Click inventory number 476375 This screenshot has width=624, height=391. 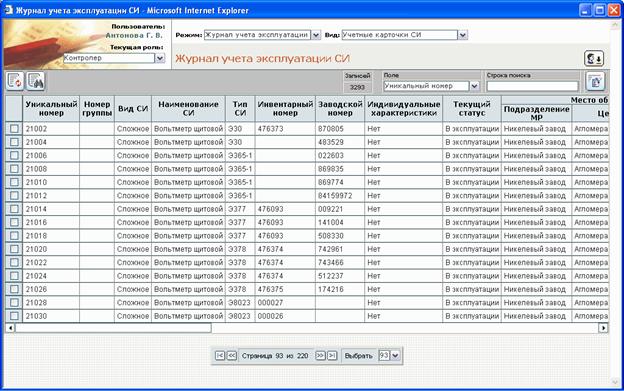tap(271, 289)
